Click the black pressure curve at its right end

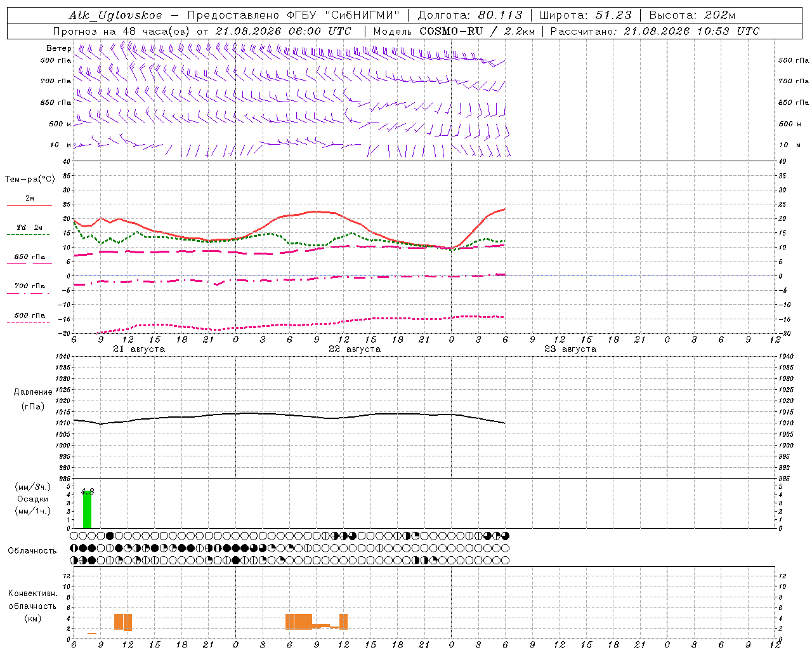pos(502,423)
